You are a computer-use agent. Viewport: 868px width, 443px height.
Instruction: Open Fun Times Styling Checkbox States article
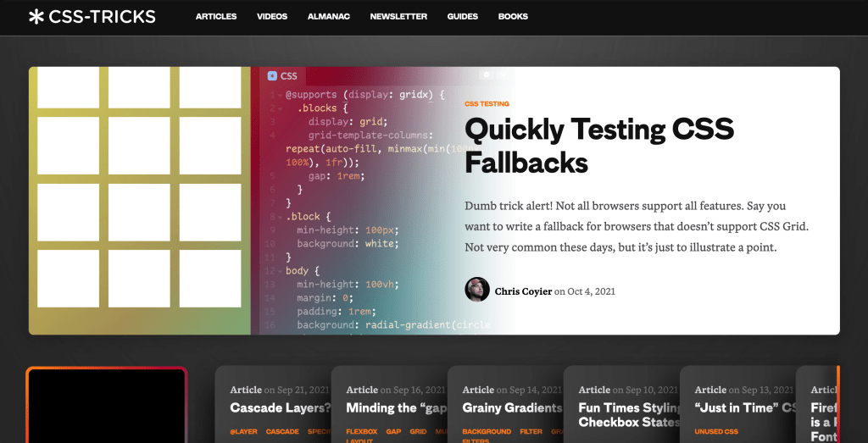(630, 415)
